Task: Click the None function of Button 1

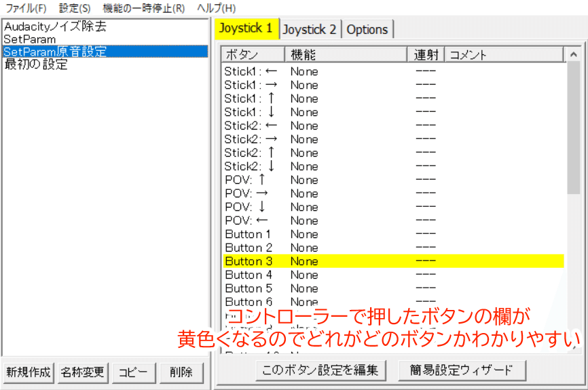Action: point(304,235)
